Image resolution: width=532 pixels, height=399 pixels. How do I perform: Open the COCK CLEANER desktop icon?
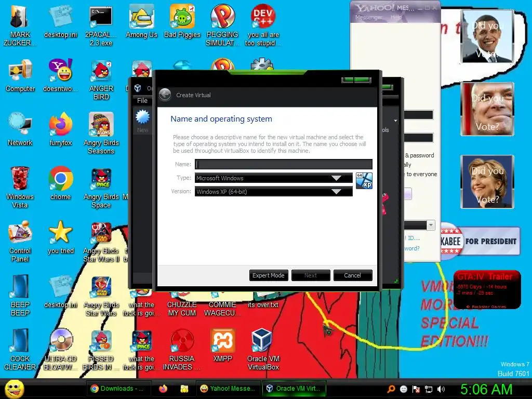(20, 349)
